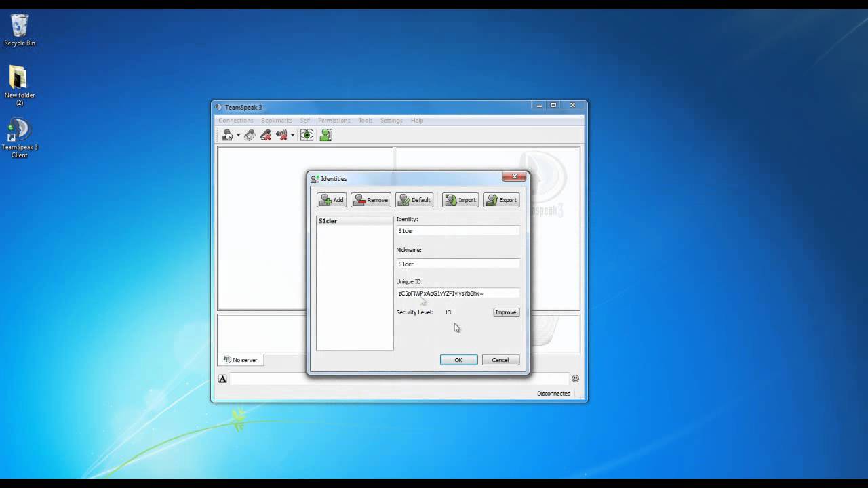Image resolution: width=868 pixels, height=488 pixels.
Task: Maximize the TeamSpeak 3 window
Action: 553,106
